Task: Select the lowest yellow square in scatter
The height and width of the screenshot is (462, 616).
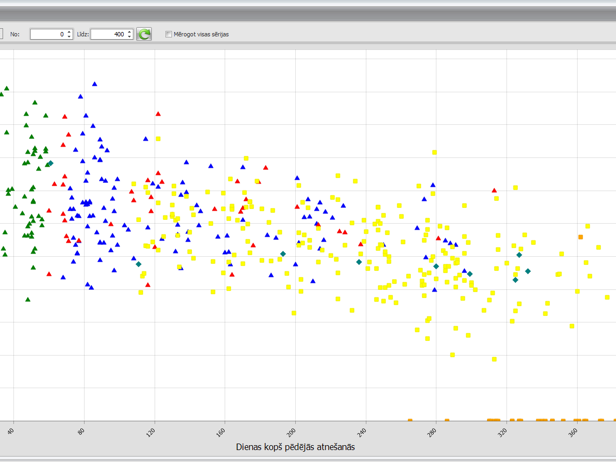Action: [494, 360]
